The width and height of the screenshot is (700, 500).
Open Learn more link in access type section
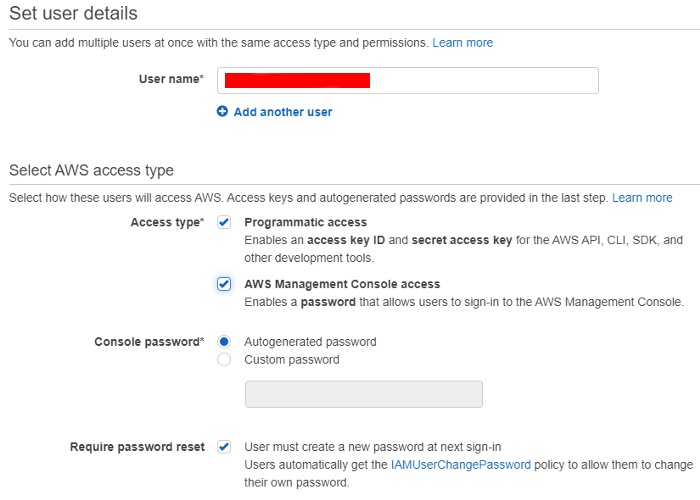click(642, 198)
